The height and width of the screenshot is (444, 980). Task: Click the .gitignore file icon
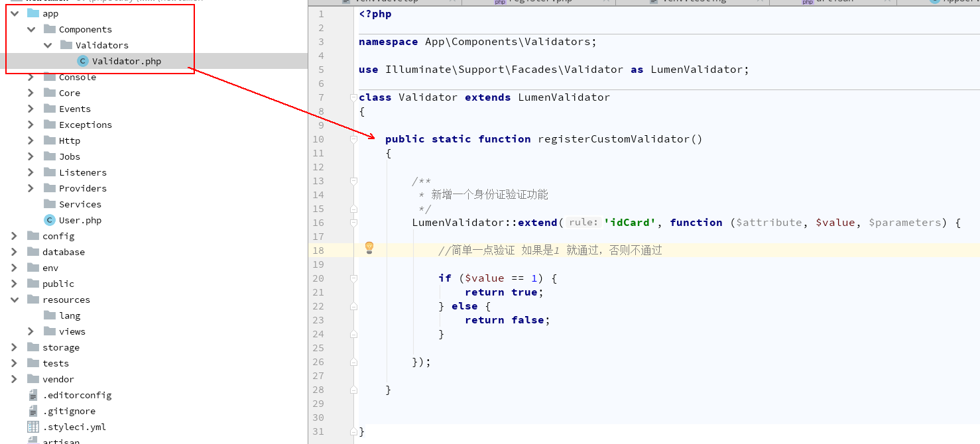[x=33, y=411]
